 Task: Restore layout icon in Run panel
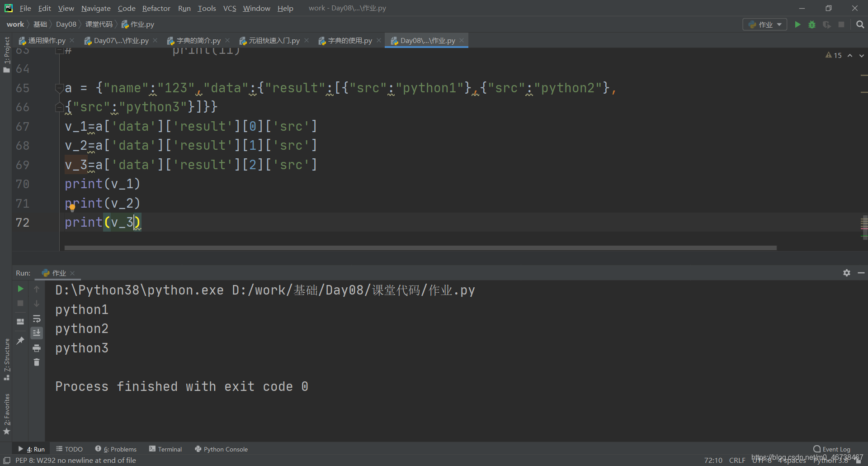20,322
